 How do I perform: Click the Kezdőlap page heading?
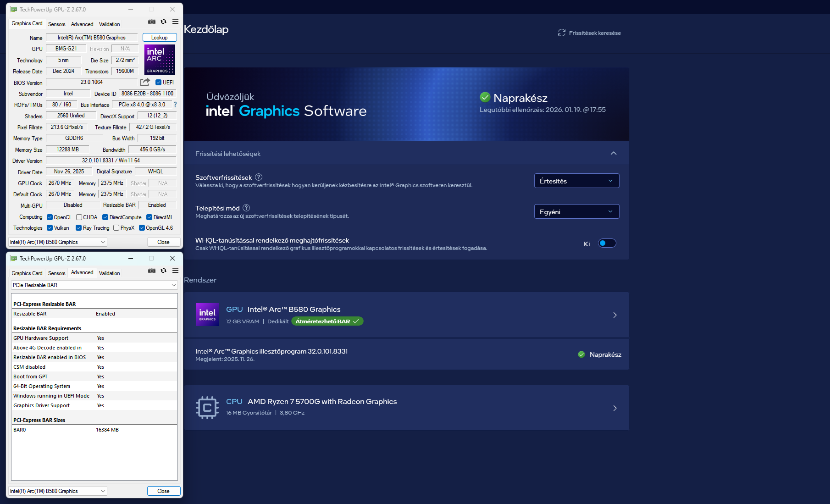pos(206,29)
